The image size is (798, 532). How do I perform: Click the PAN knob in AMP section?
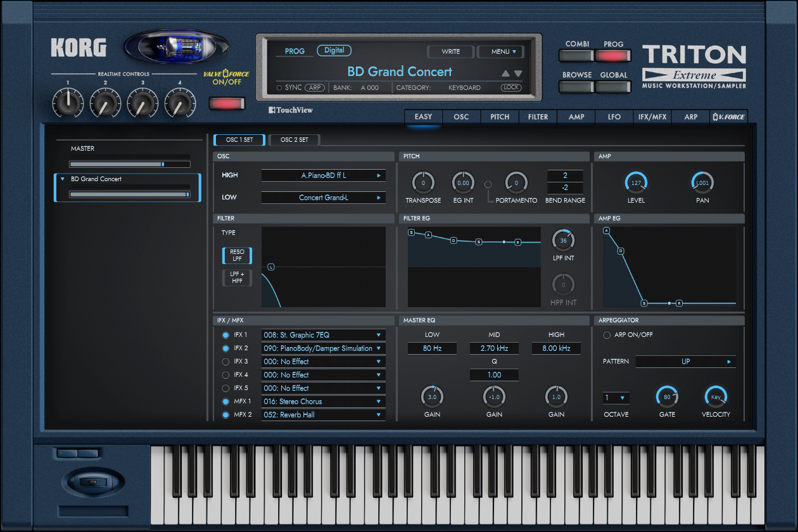(702, 184)
